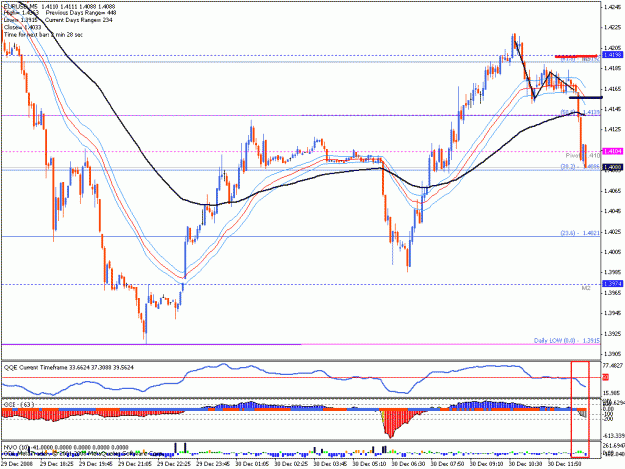This screenshot has width=625, height=469.
Task: Click the '30 Dec 06:30' time axis label
Action: tap(408, 464)
